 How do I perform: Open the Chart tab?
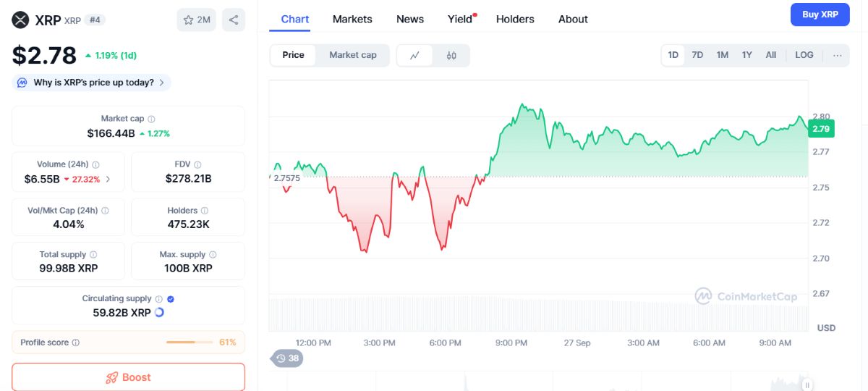pos(295,19)
